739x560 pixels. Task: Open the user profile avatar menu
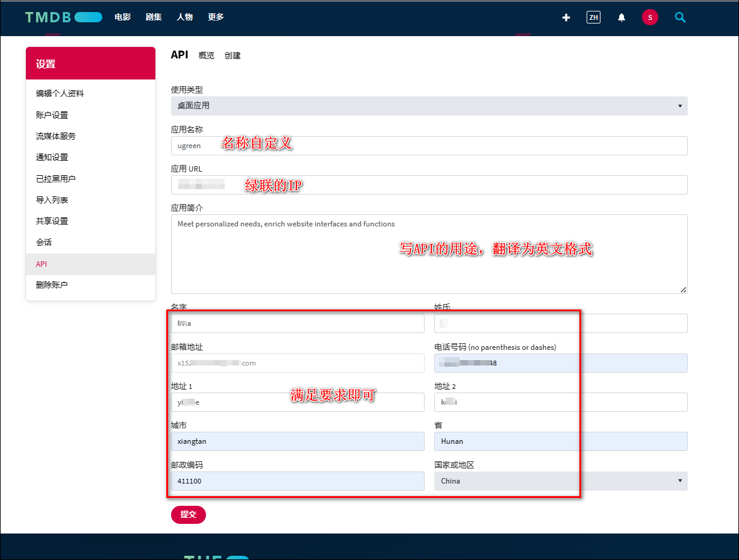coord(650,17)
